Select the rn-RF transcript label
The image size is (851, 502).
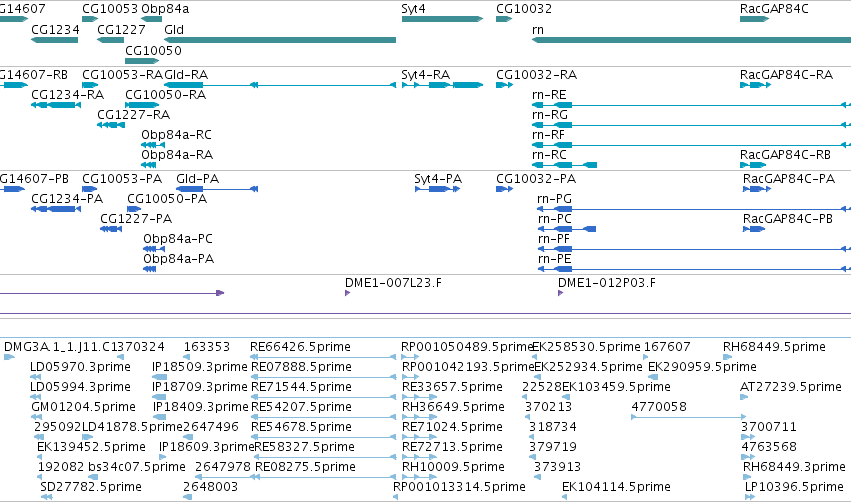pos(548,135)
